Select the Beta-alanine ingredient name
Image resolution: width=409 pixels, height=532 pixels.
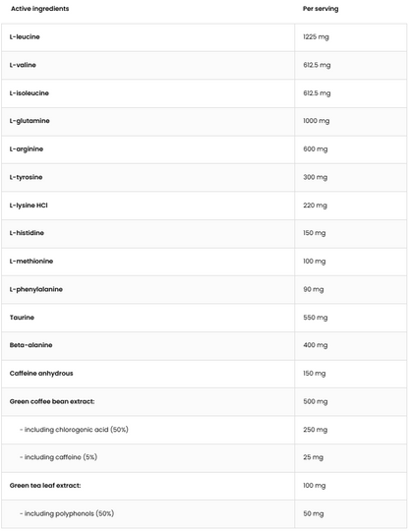30,345
